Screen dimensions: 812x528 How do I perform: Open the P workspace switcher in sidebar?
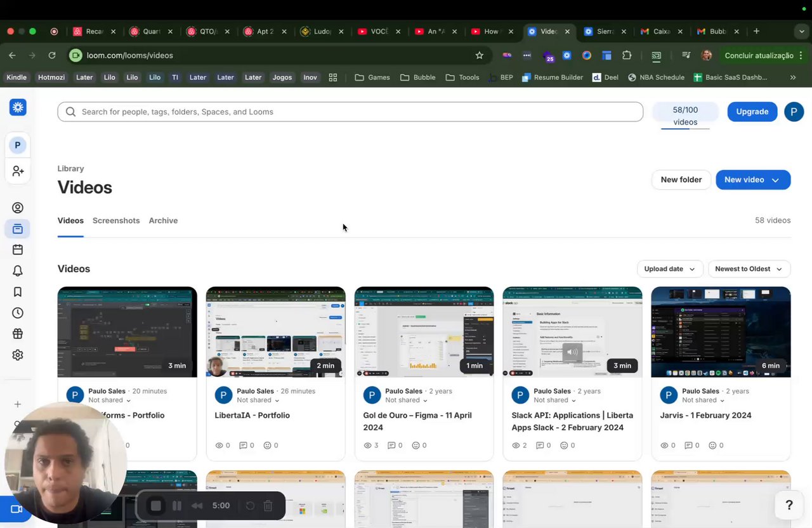click(18, 145)
